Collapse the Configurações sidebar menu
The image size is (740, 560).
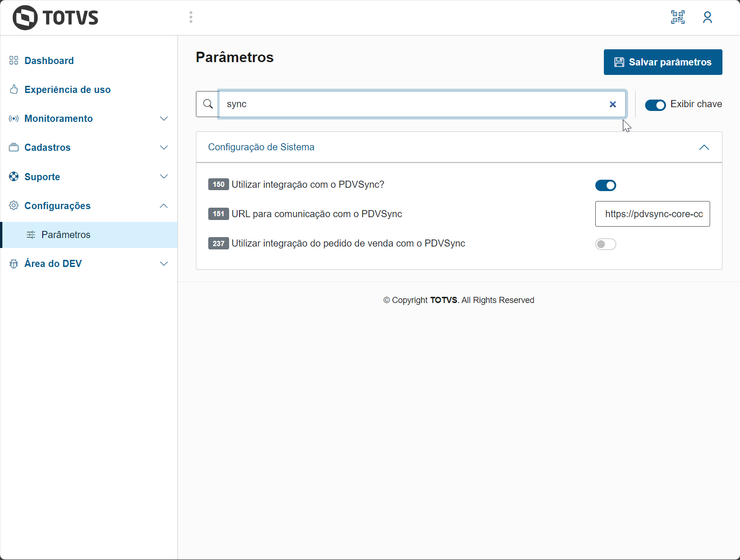[164, 206]
